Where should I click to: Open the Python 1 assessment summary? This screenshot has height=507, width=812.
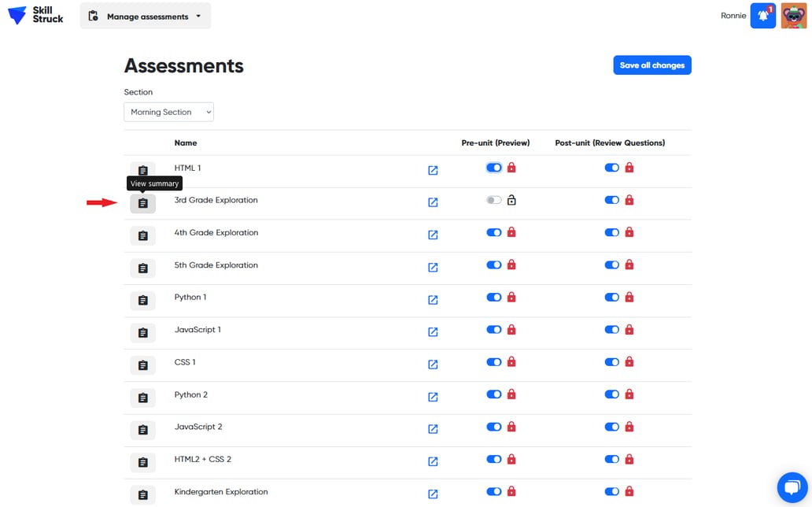click(x=142, y=300)
